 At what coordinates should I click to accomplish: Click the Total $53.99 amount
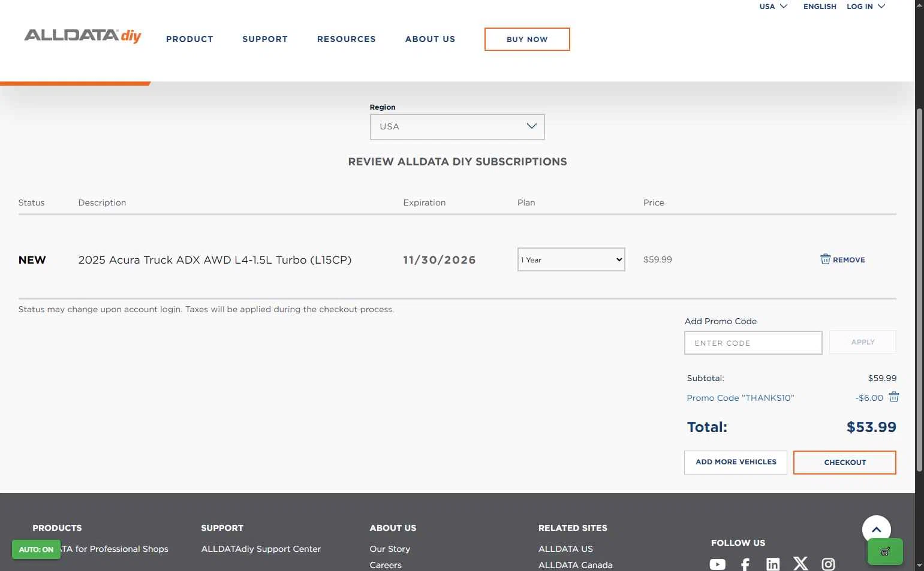pos(871,427)
